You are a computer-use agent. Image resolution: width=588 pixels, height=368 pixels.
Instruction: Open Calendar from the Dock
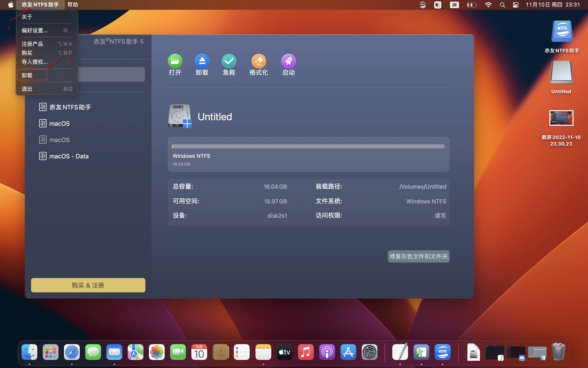(199, 352)
